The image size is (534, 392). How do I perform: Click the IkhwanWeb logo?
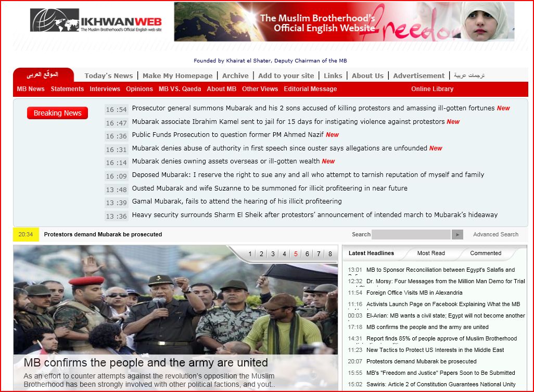coord(96,21)
